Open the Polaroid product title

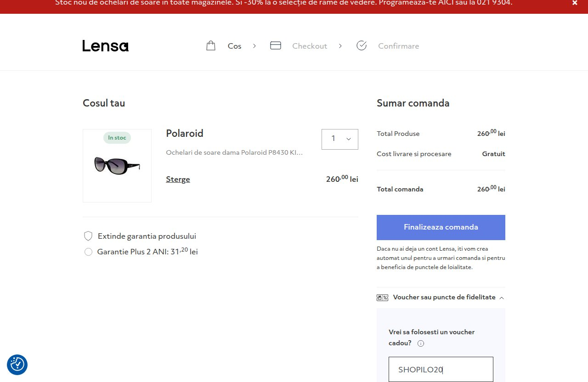(x=185, y=133)
